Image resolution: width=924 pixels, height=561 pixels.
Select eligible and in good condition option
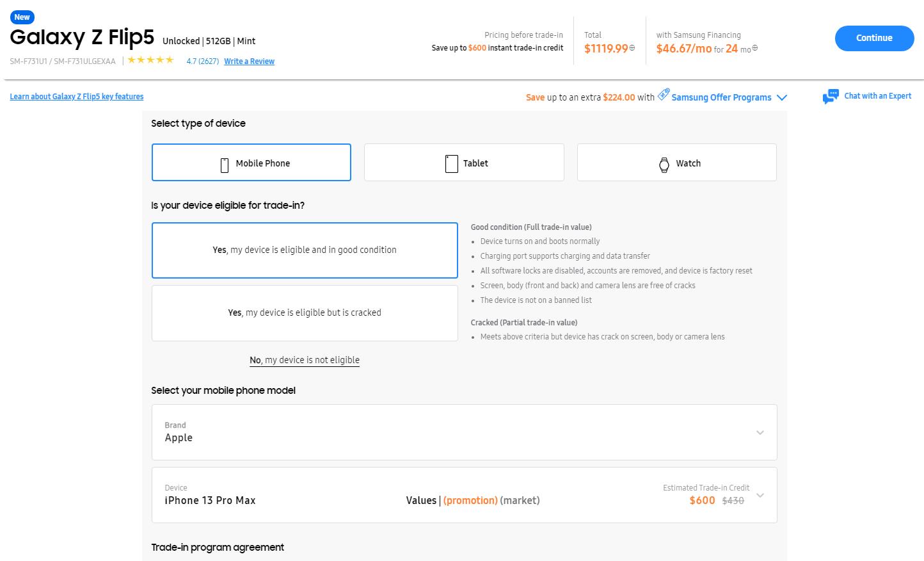click(305, 250)
